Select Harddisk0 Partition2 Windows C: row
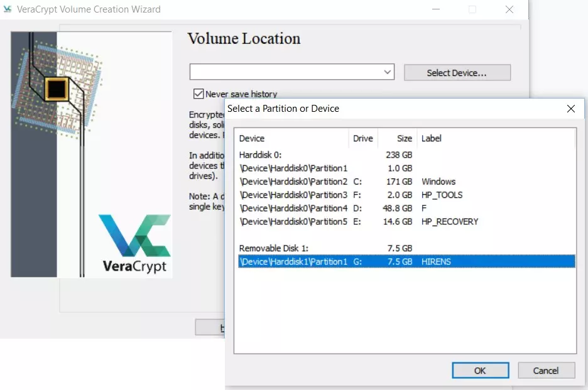 pyautogui.click(x=406, y=182)
